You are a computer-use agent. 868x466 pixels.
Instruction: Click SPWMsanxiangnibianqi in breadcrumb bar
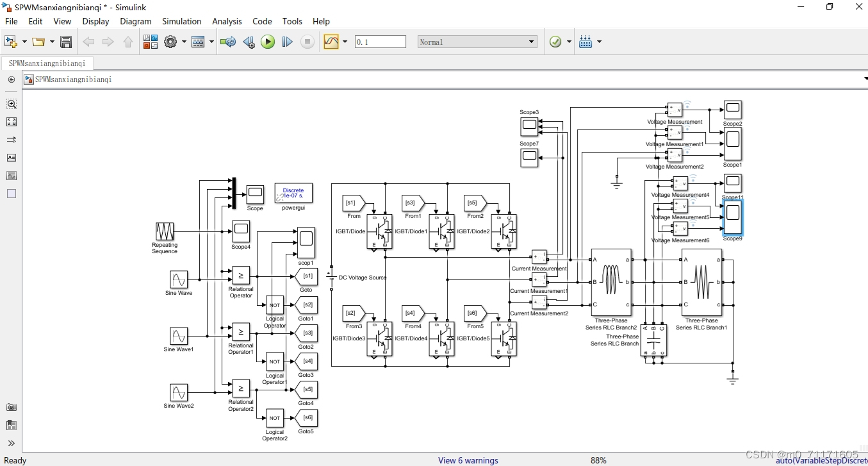(x=74, y=79)
